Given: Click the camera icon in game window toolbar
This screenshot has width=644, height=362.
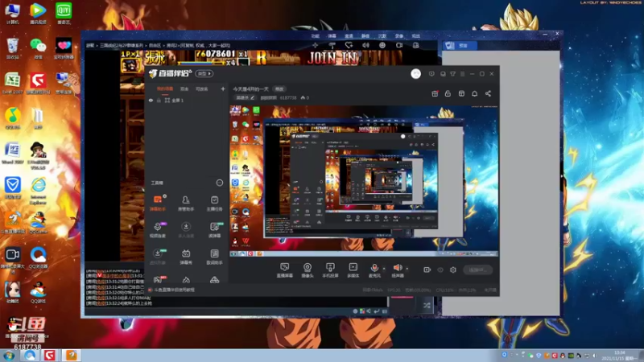Looking at the screenshot, I should pos(399,45).
